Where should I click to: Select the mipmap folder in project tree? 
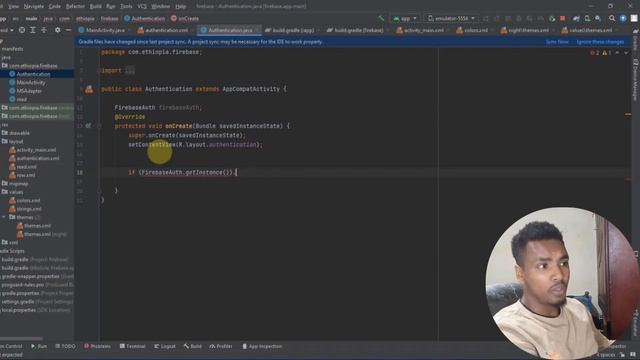(15, 184)
